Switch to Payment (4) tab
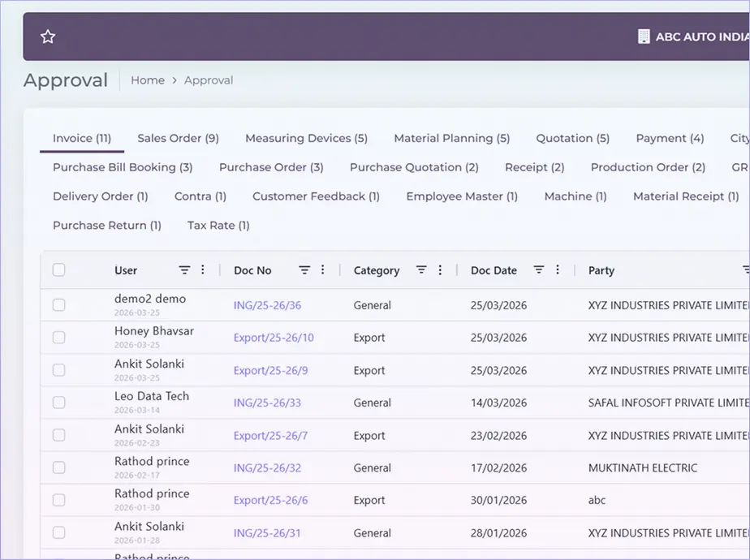Viewport: 750px width, 560px height. 670,138
